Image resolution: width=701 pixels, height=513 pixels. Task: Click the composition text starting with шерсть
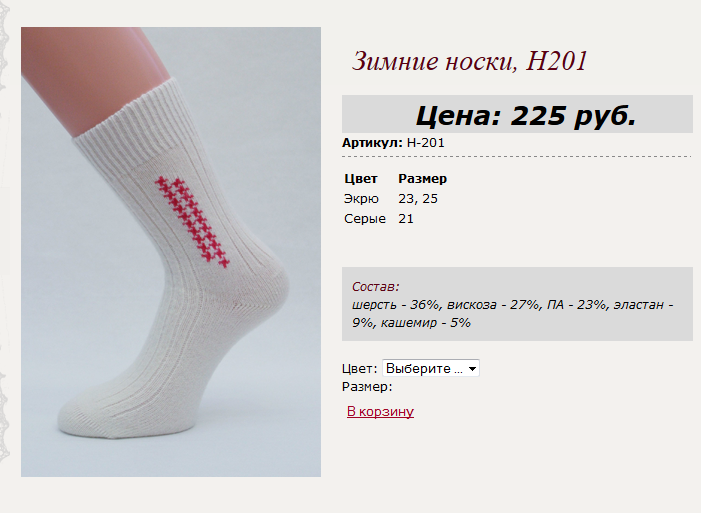tap(512, 314)
